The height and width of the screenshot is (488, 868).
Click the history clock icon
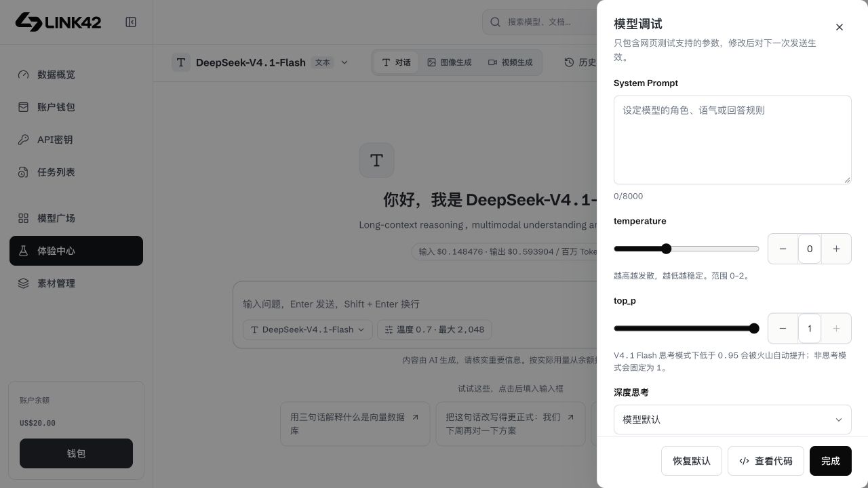click(x=570, y=62)
